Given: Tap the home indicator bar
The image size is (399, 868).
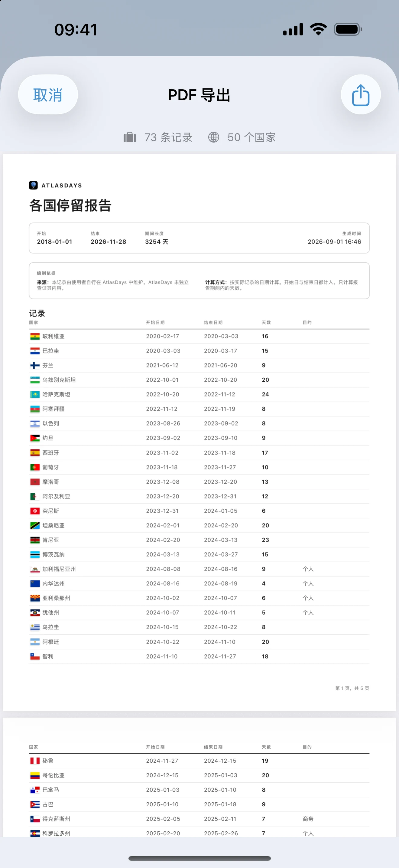Looking at the screenshot, I should point(199,858).
